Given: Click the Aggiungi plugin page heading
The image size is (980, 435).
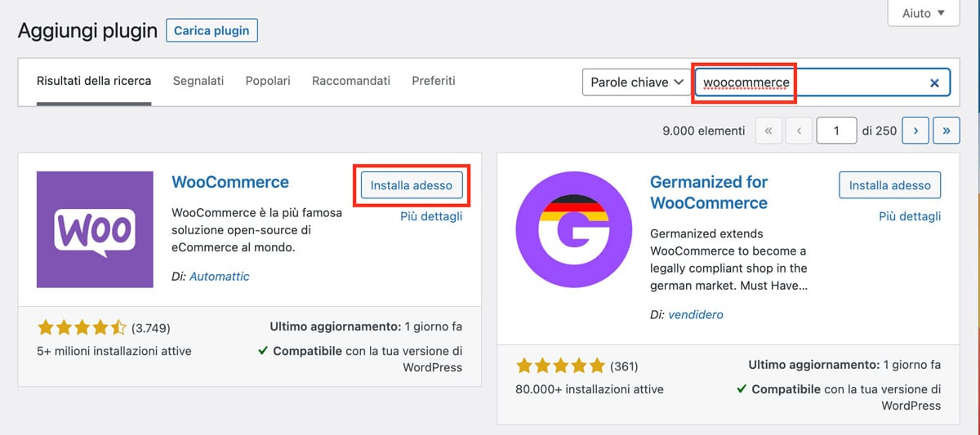Looking at the screenshot, I should (x=87, y=31).
